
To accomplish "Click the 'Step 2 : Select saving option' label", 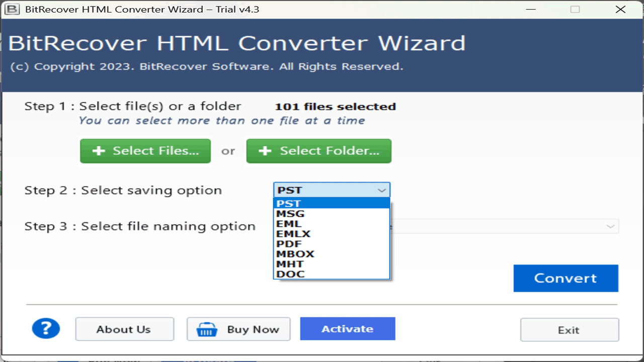I will 123,191.
